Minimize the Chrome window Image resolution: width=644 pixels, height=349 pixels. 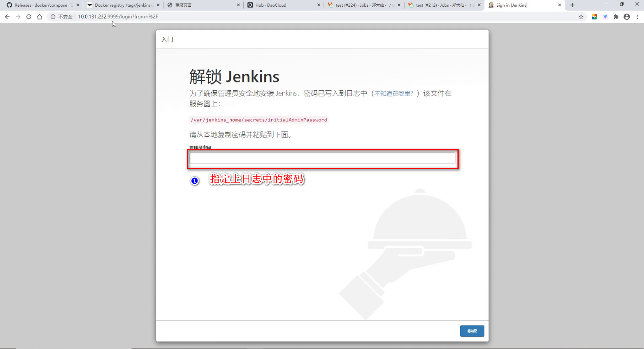coord(606,4)
